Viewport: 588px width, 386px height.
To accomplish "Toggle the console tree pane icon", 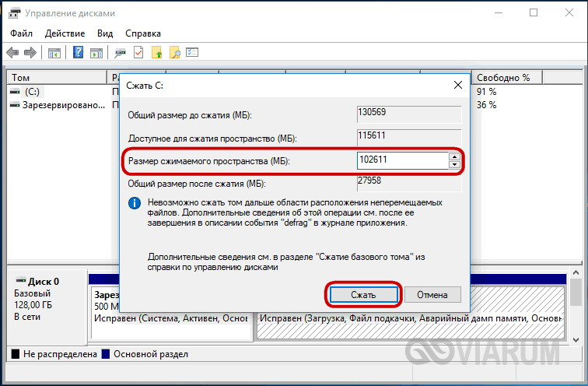I will point(54,53).
